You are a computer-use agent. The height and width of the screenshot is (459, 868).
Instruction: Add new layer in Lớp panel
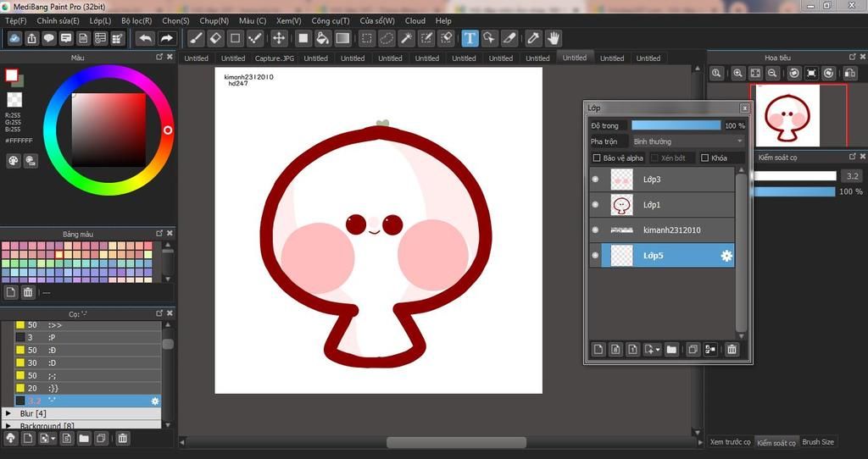coord(598,350)
